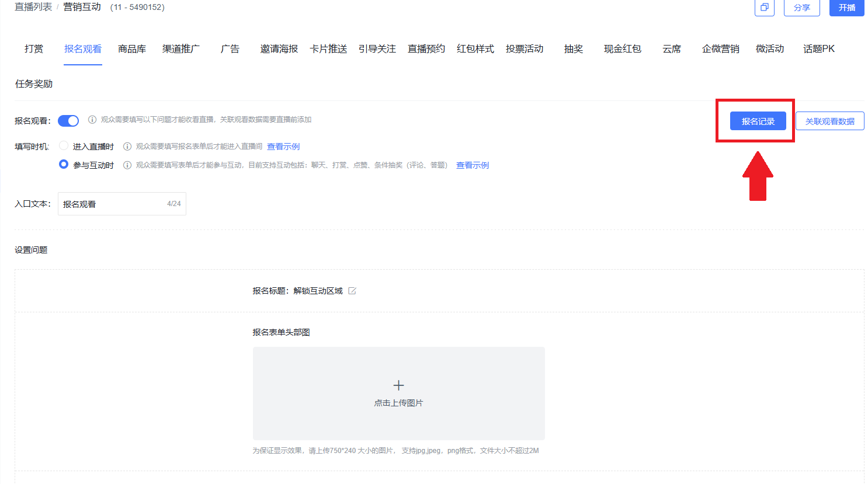
Task: Switch to the 抽奖 tab
Action: pos(574,49)
